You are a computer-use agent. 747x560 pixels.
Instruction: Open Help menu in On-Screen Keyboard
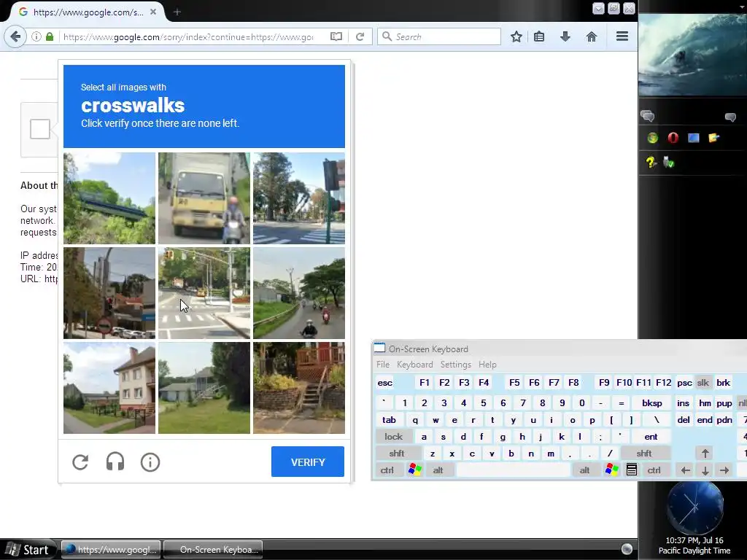click(x=487, y=365)
